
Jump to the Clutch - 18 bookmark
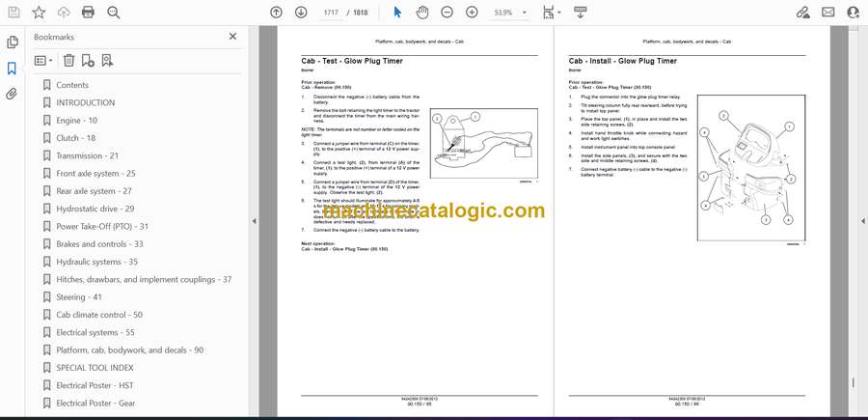(76, 138)
